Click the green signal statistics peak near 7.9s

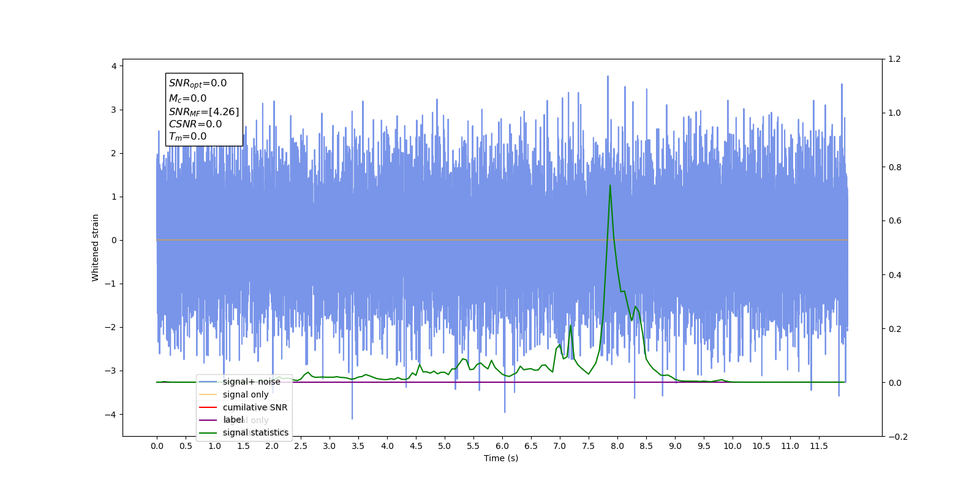610,186
